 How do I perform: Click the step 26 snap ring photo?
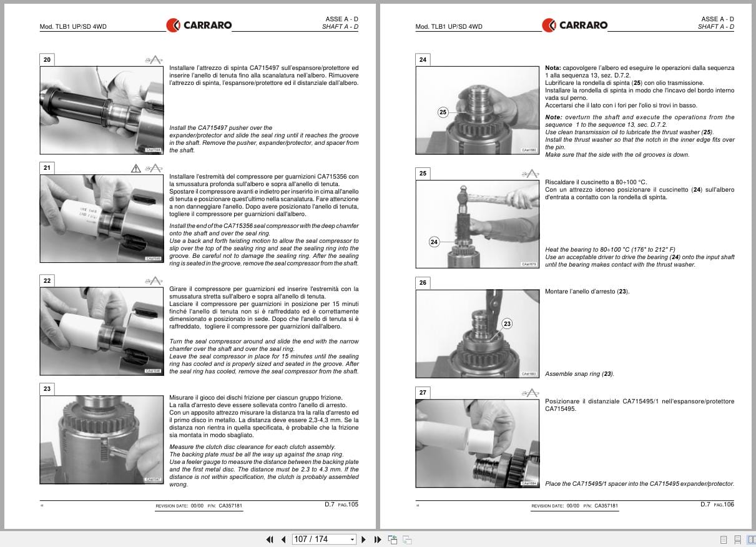click(477, 333)
